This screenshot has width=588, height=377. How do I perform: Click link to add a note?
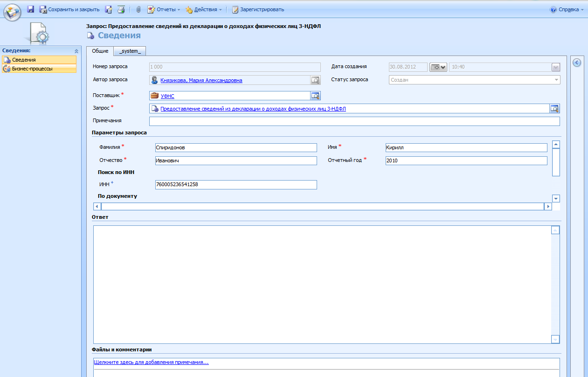pos(151,362)
